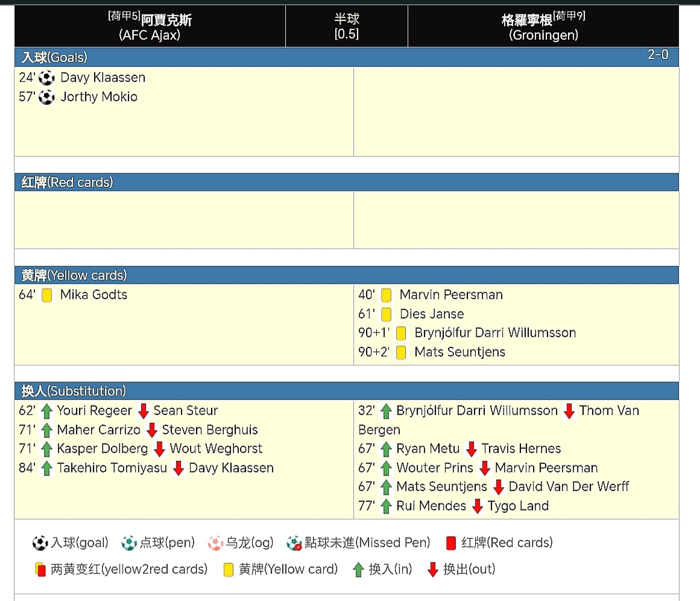Click the yellow card icon next to Marvin Peersman
Image resolution: width=700 pixels, height=601 pixels.
pyautogui.click(x=386, y=295)
